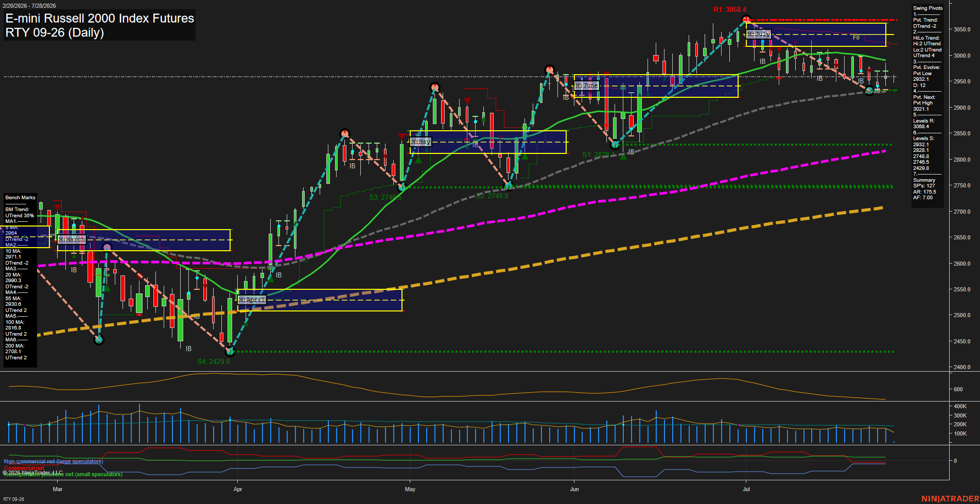Click the R1: 3068.4 resistance label

pyautogui.click(x=729, y=9)
